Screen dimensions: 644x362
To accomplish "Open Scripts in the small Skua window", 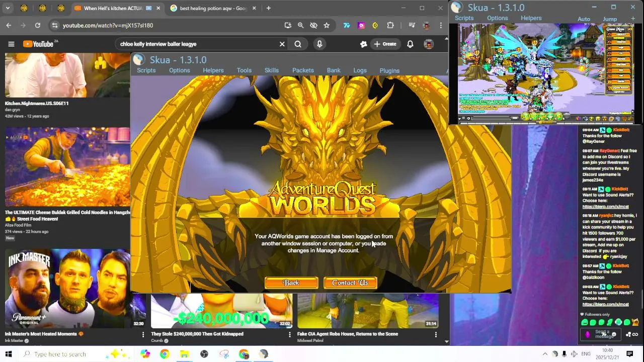I will 464,18.
